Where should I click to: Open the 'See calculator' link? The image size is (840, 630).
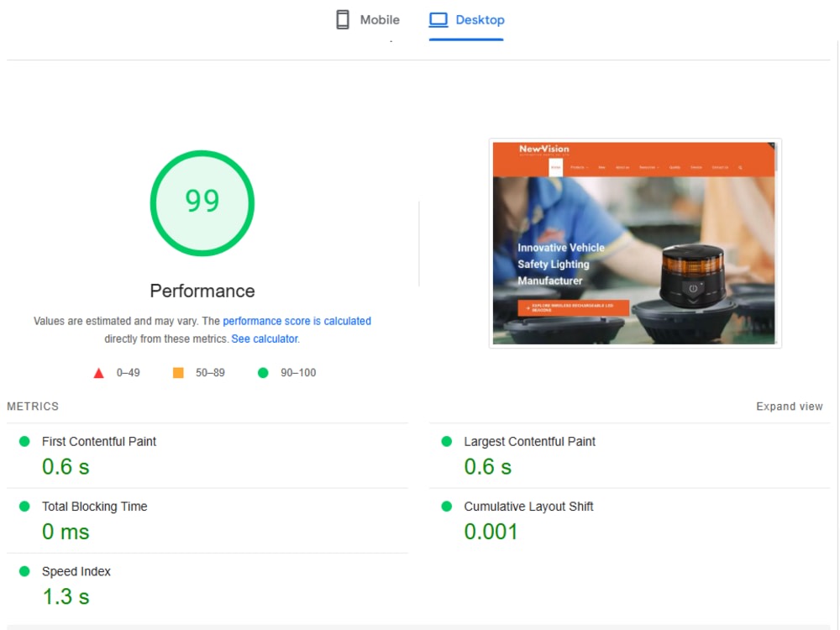pyautogui.click(x=265, y=339)
